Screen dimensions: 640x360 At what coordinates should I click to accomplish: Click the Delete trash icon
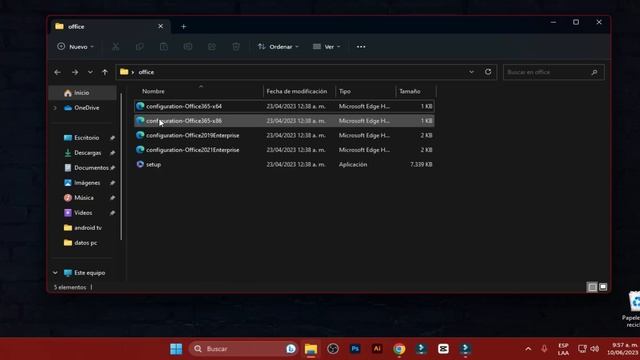[x=236, y=47]
